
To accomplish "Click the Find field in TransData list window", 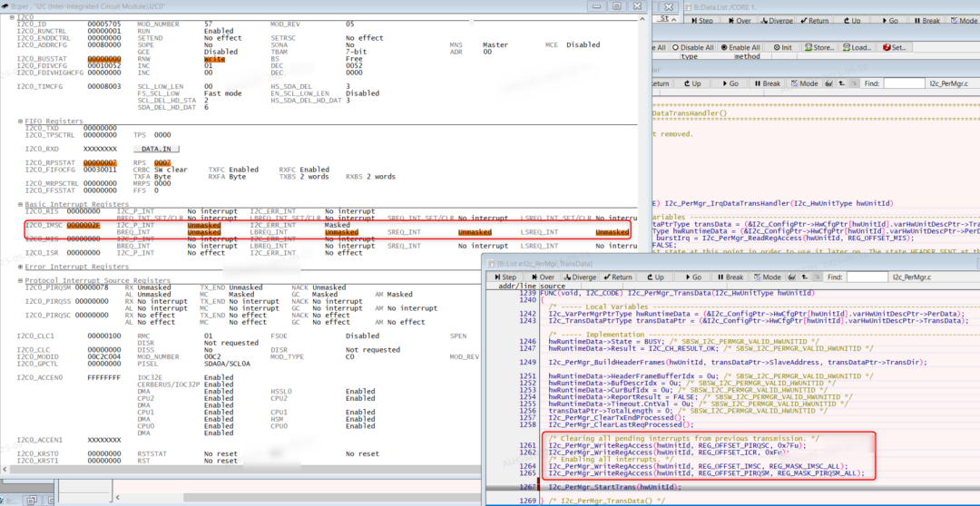I will [867, 277].
